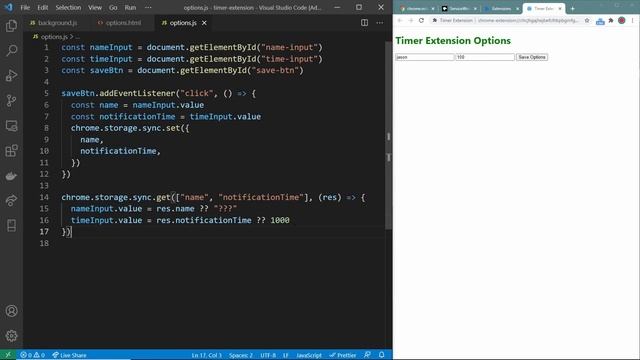The image size is (640, 360).
Task: Open the Explorer view in activity bar
Action: pos(11,26)
